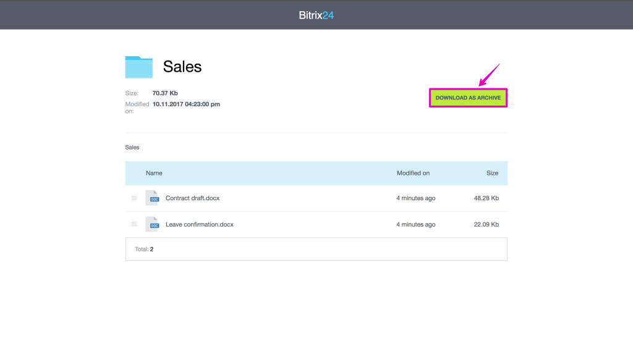Click the Contract draft.docx modified time
Viewport: 633px width, 364px height.
click(x=416, y=198)
